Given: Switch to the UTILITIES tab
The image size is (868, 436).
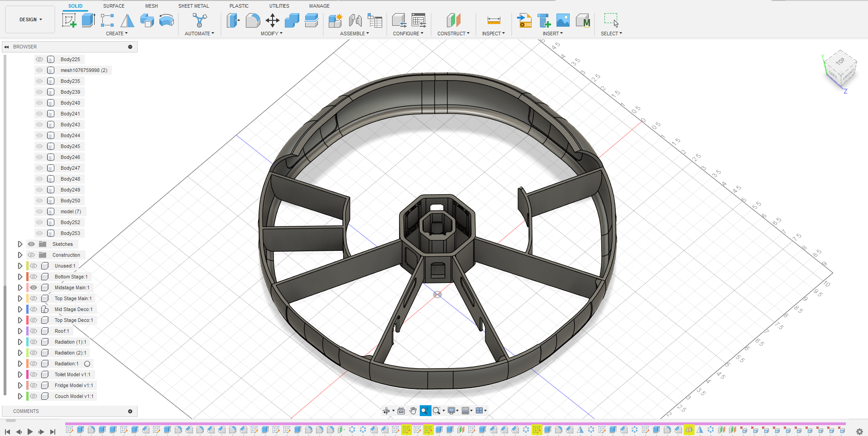Looking at the screenshot, I should pyautogui.click(x=279, y=6).
